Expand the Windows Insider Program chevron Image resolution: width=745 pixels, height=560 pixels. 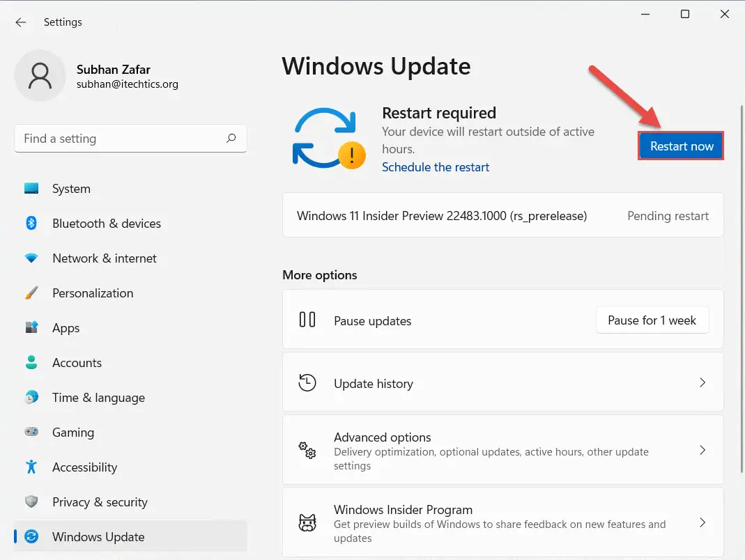click(702, 522)
